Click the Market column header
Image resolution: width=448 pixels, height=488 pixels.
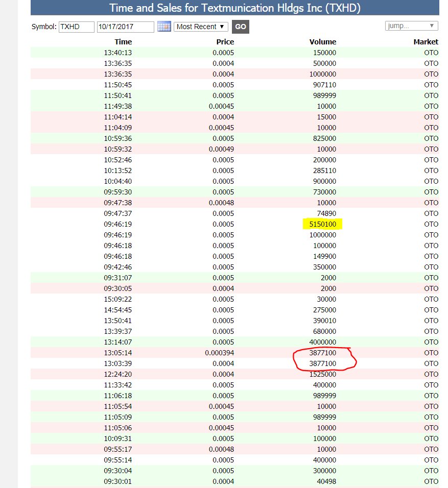426,42
